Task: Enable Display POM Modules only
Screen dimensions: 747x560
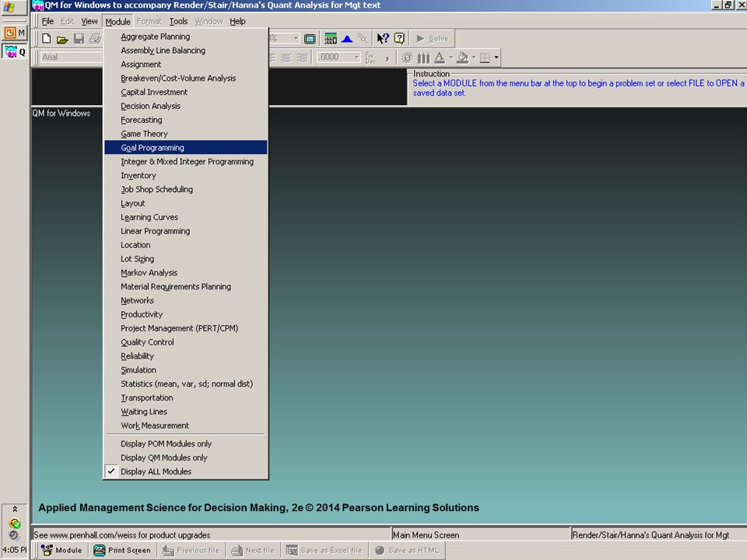Action: pos(186,444)
